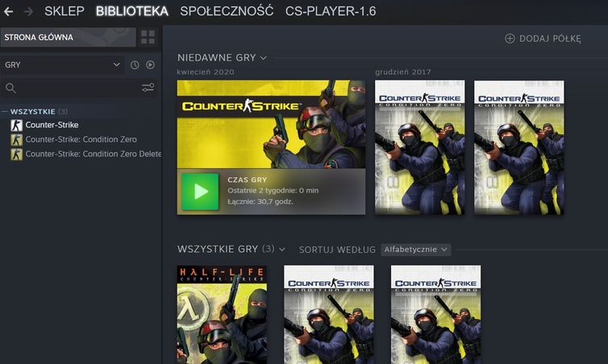Open middle Condition Zero cover in WSZYSTKIE GRY
Screen dimensions: 608x364
tap(329, 314)
